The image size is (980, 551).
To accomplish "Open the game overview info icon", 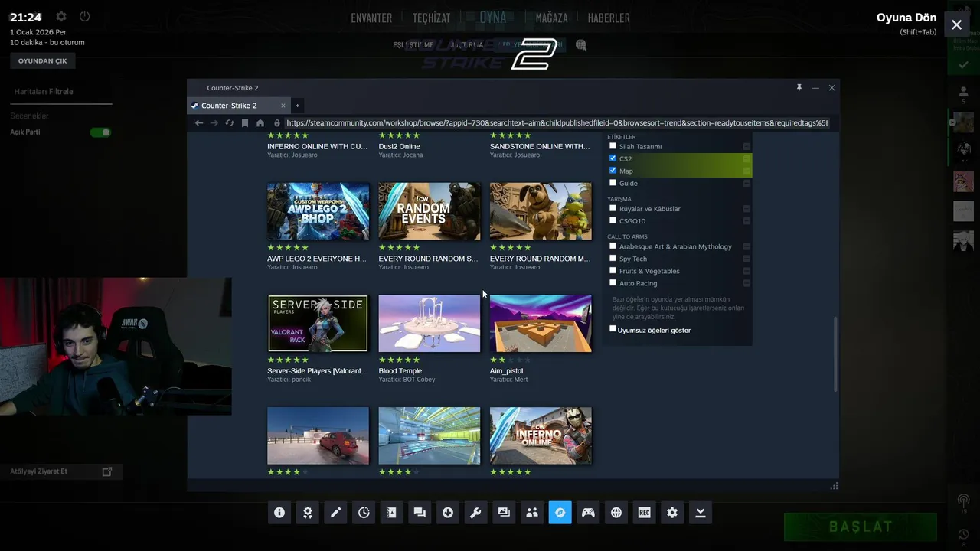I will tap(279, 513).
